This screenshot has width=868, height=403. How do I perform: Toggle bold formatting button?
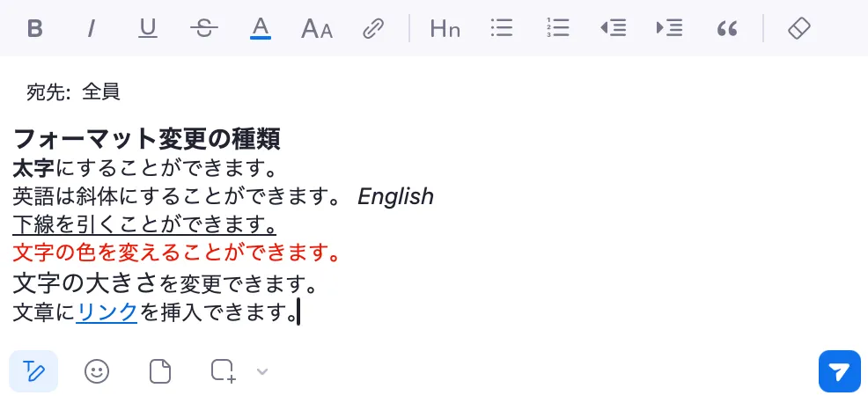coord(35,28)
